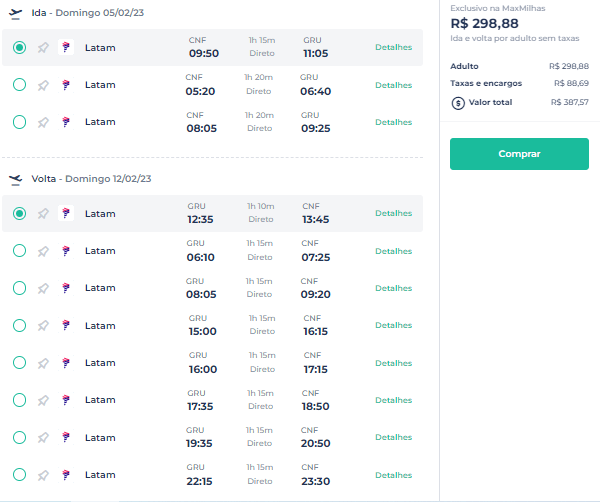Screen dimensions: 600x502
Task: Select the 19:35 to 20:50 return flight
Action: [x=20, y=437]
